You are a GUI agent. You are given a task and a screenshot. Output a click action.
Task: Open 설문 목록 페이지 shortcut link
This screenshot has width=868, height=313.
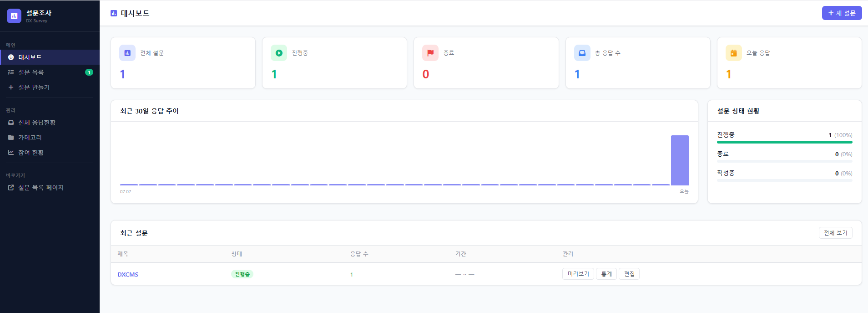coord(50,187)
